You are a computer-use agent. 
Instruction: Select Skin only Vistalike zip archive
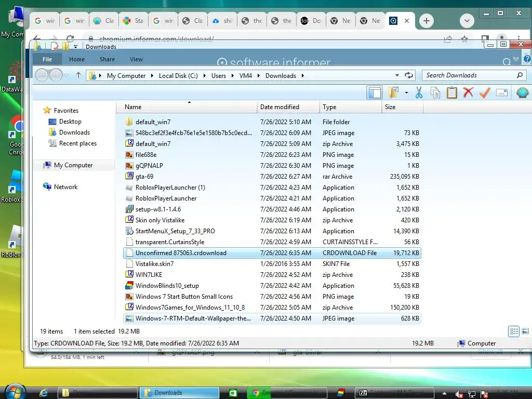point(272,220)
